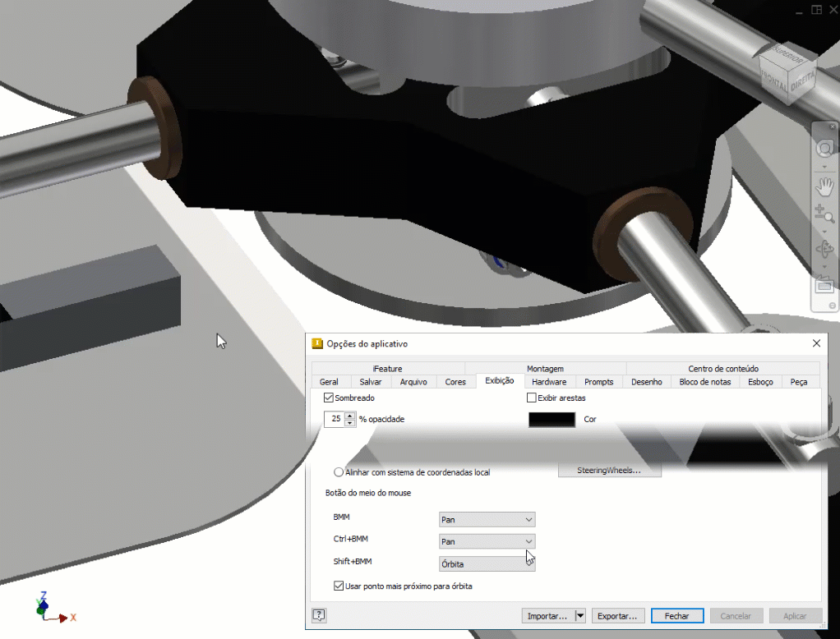Switch to the Arquivo tab
This screenshot has height=639, width=840.
(413, 382)
